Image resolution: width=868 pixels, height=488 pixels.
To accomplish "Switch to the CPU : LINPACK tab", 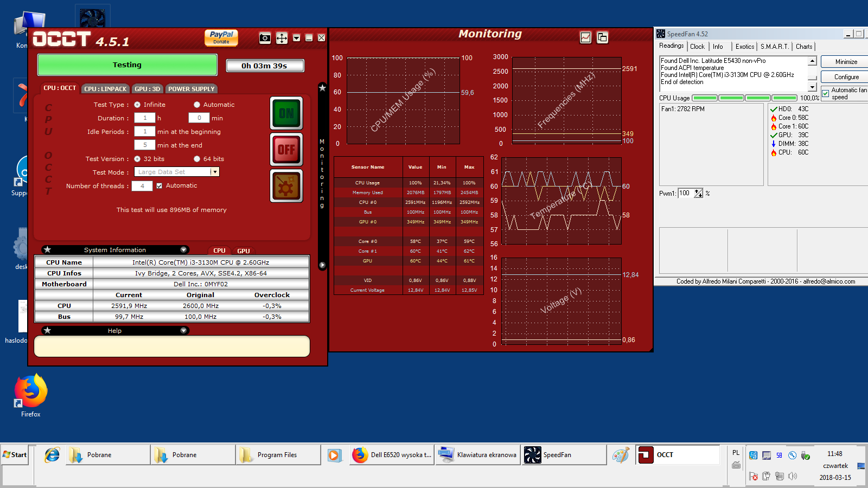I will click(x=105, y=89).
